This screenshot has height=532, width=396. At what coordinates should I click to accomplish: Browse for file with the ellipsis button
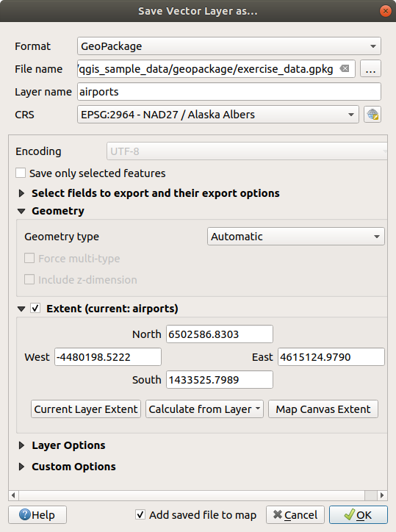370,69
